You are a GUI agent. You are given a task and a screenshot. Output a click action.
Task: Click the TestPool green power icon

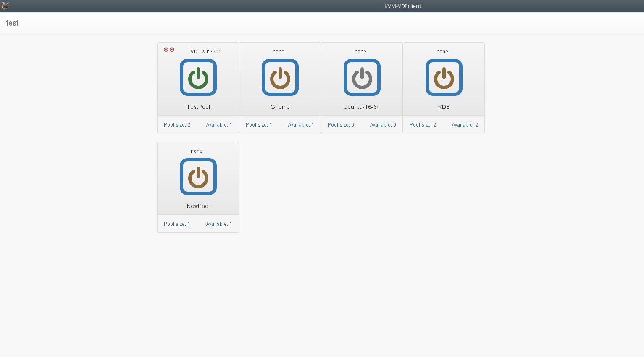point(198,77)
